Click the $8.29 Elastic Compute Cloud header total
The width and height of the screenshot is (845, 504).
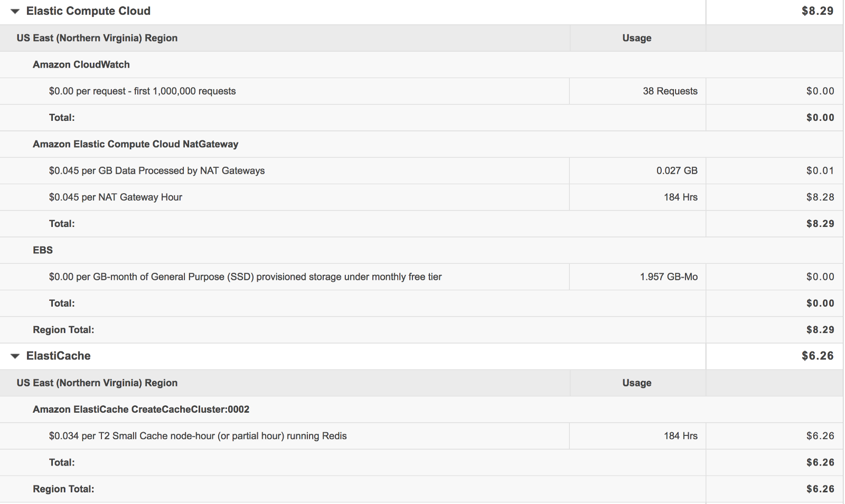click(x=817, y=11)
